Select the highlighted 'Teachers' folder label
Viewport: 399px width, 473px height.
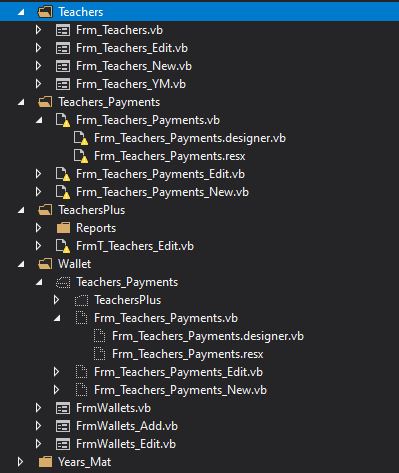(81, 12)
